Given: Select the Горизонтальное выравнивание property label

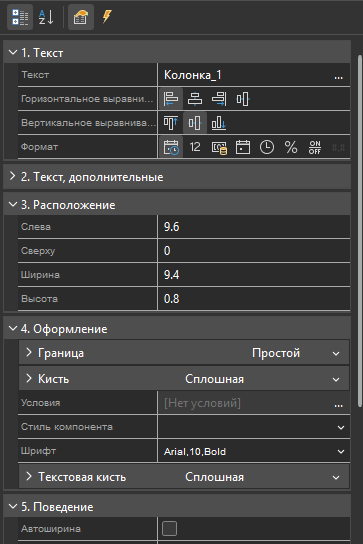Looking at the screenshot, I should 87,99.
